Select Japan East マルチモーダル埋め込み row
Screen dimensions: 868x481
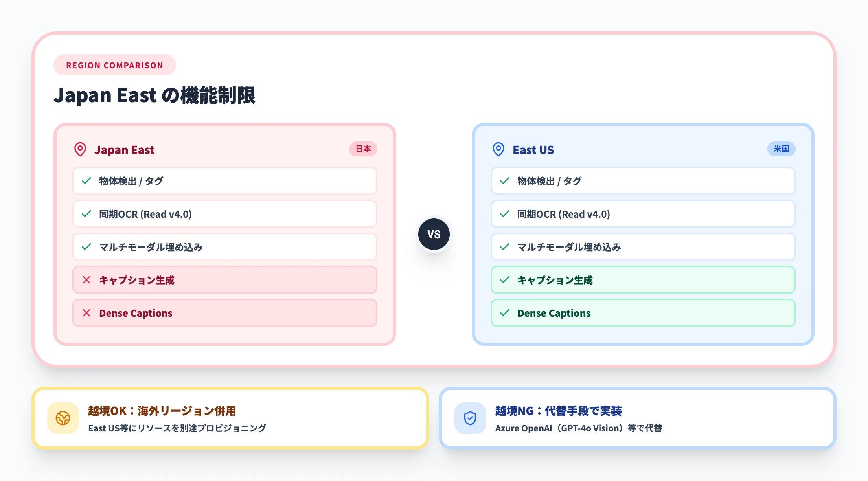224,247
